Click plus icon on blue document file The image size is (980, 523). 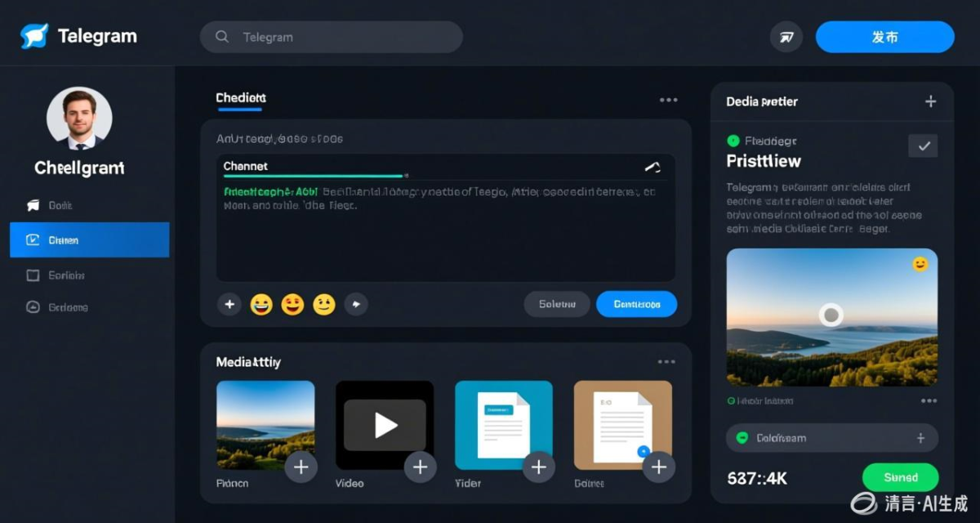(538, 467)
